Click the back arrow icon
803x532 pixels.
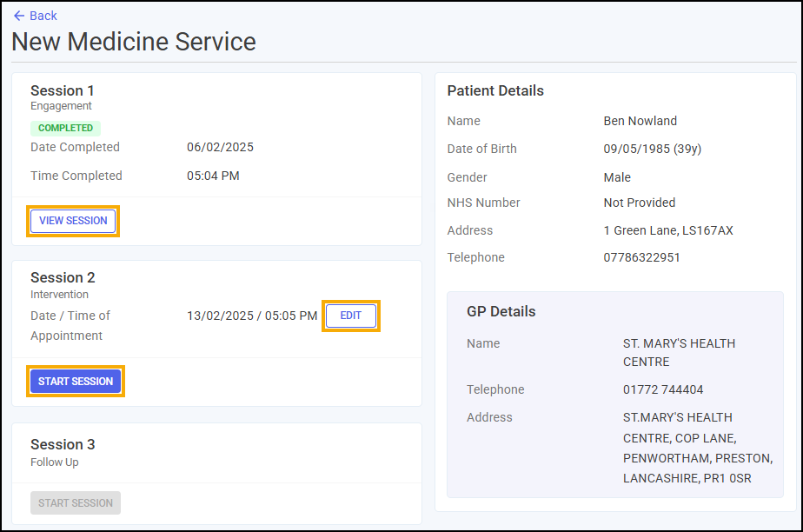click(19, 16)
